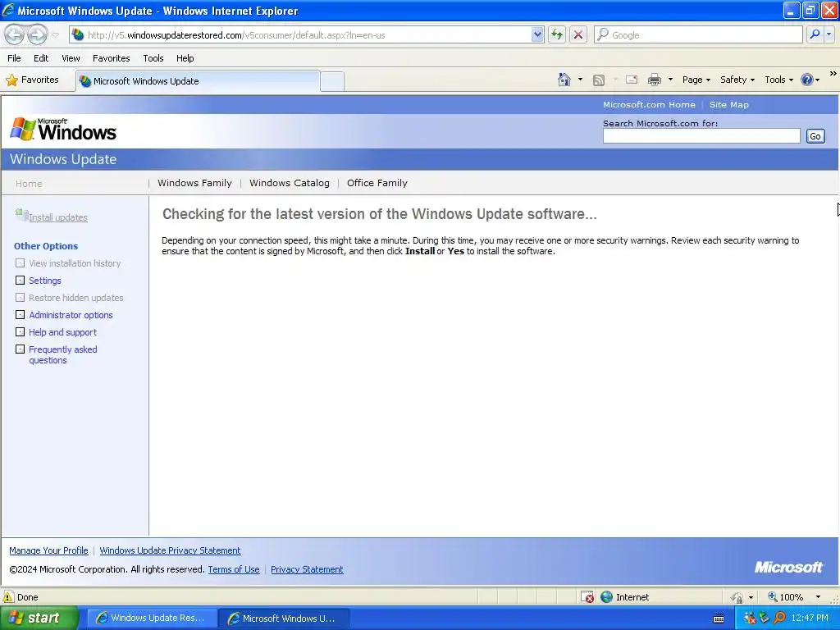
Task: Open the Windows Family link
Action: 194,183
